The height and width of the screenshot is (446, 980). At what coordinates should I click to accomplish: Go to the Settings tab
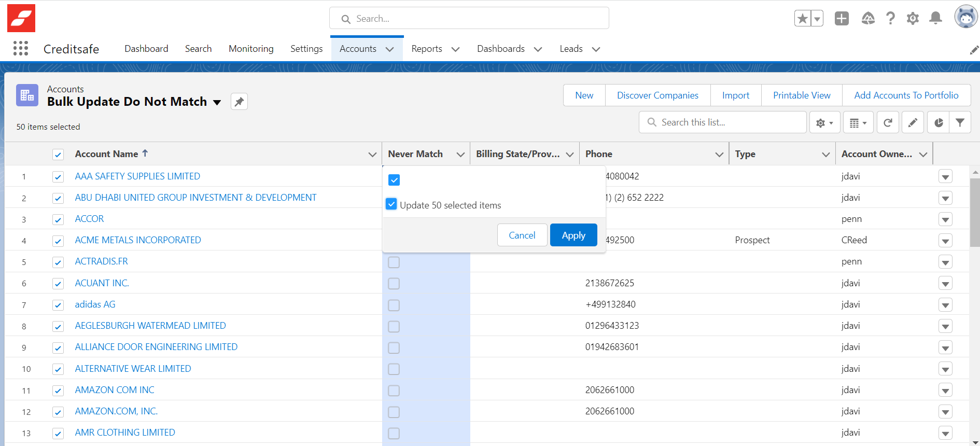pos(306,49)
